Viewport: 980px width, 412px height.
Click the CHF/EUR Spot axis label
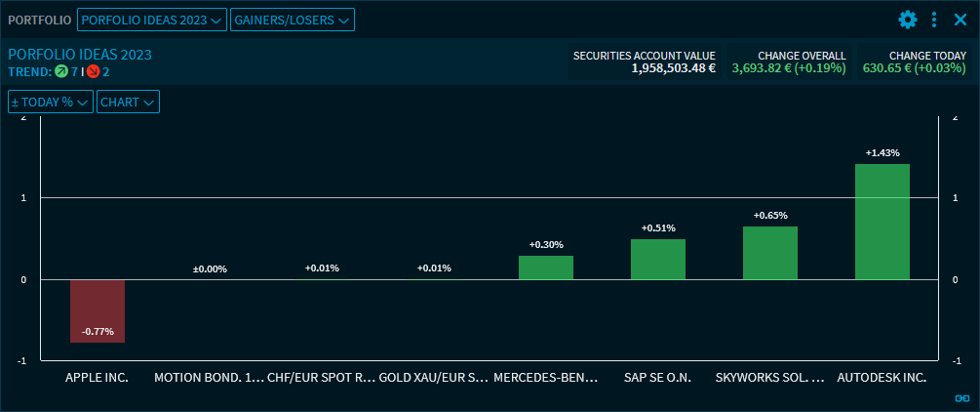pos(321,376)
